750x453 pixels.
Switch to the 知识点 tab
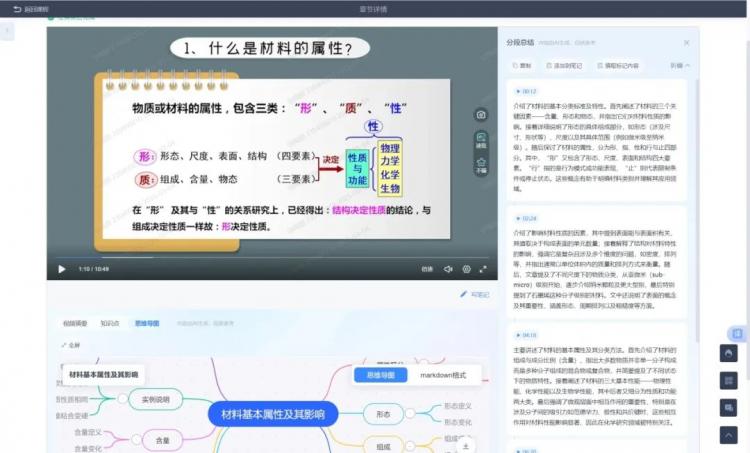(x=110, y=323)
